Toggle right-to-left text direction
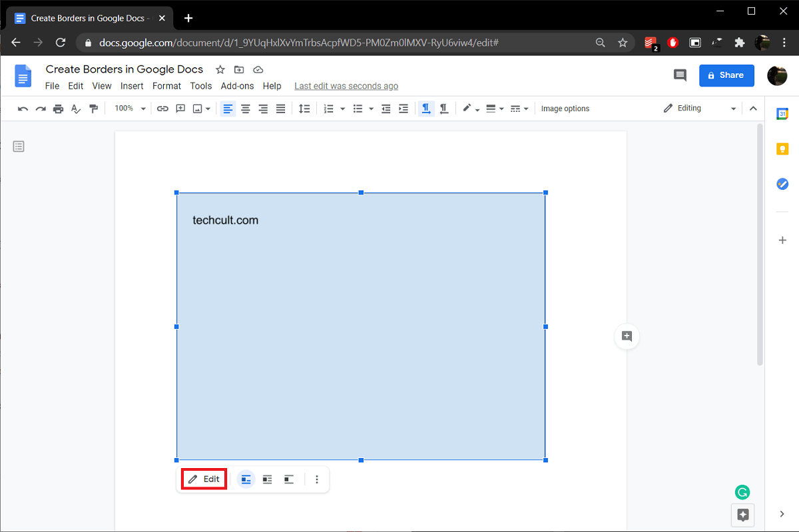Image resolution: width=799 pixels, height=532 pixels. [444, 108]
